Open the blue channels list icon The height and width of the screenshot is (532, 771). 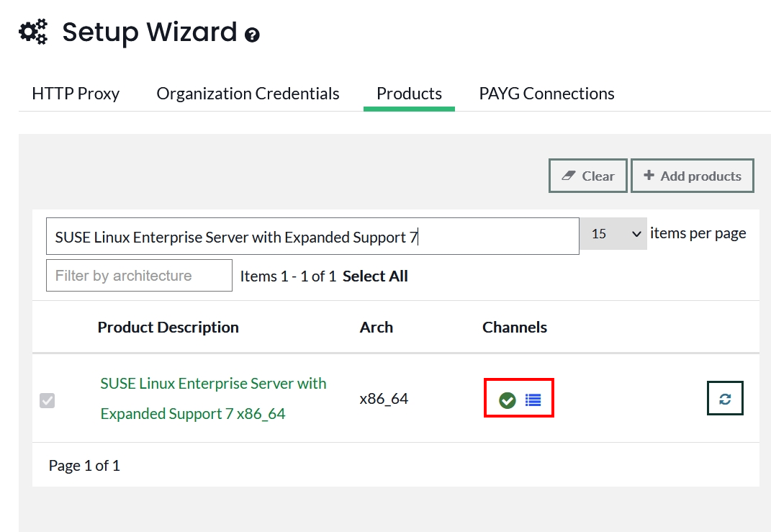(533, 400)
